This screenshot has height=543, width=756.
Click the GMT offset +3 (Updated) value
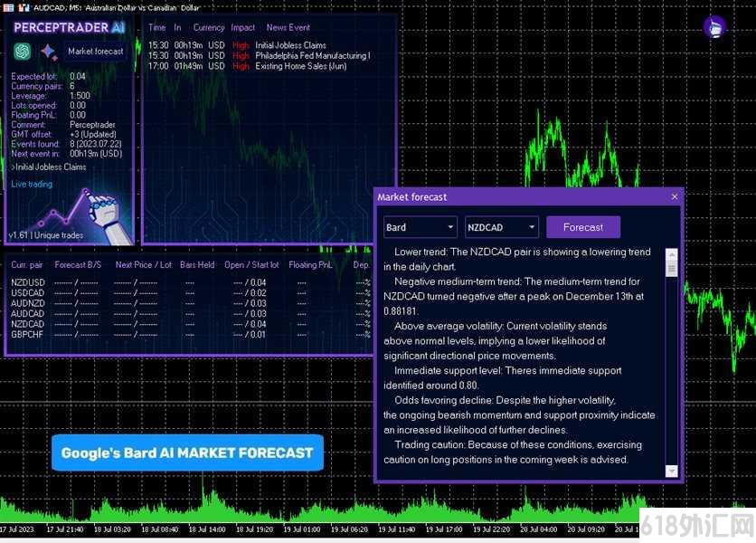click(93, 134)
